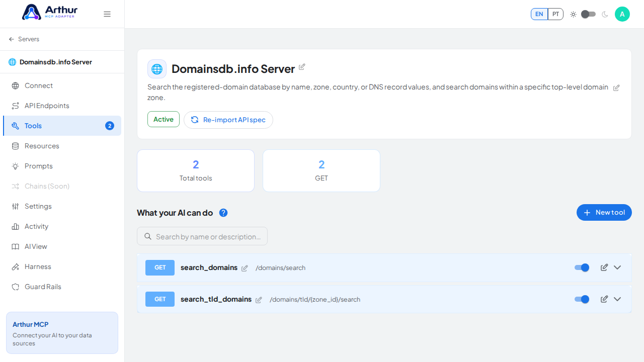
Task: Click the Arthur MCP Adapter logo
Action: click(x=49, y=12)
